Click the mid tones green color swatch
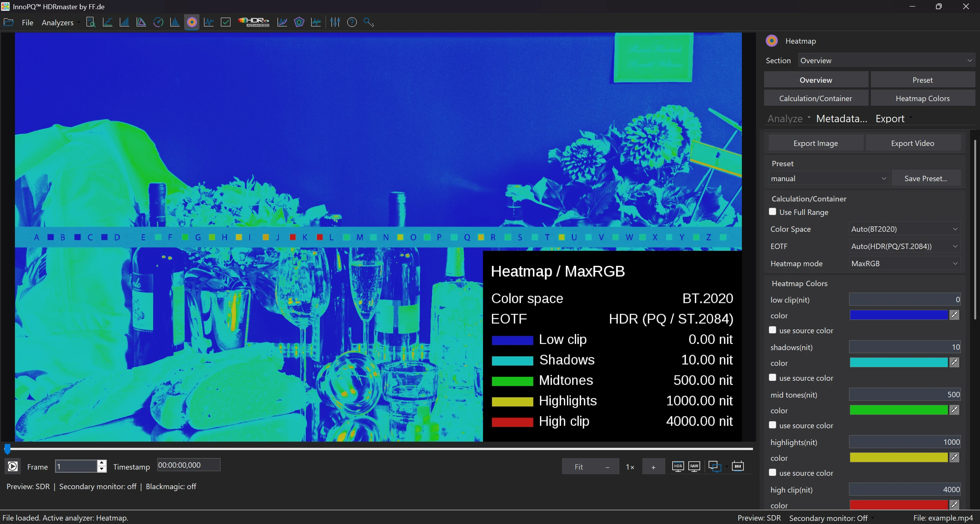This screenshot has width=980, height=524. 898,410
